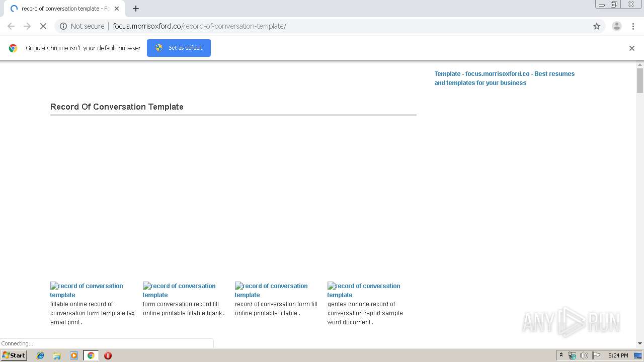644x362 pixels.
Task: Stop loading the page with the X button
Action: (x=43, y=26)
